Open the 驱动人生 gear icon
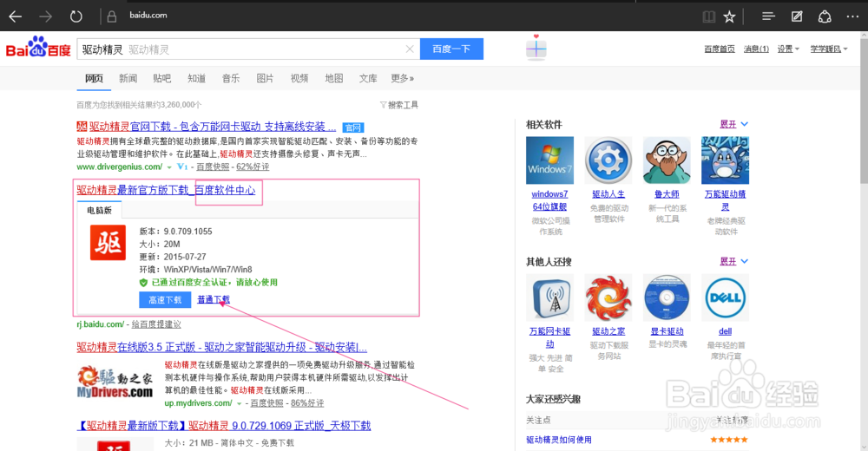868x451 pixels. click(608, 160)
